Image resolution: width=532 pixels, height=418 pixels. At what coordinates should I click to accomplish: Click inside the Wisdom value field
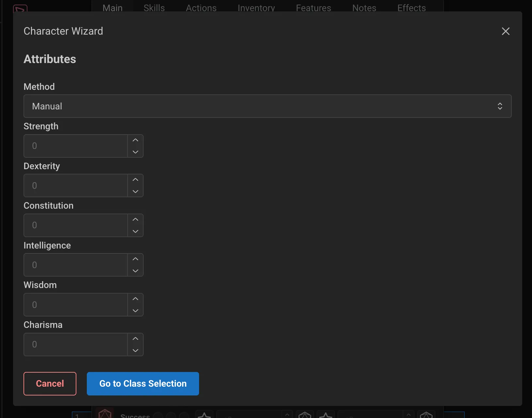pyautogui.click(x=75, y=305)
